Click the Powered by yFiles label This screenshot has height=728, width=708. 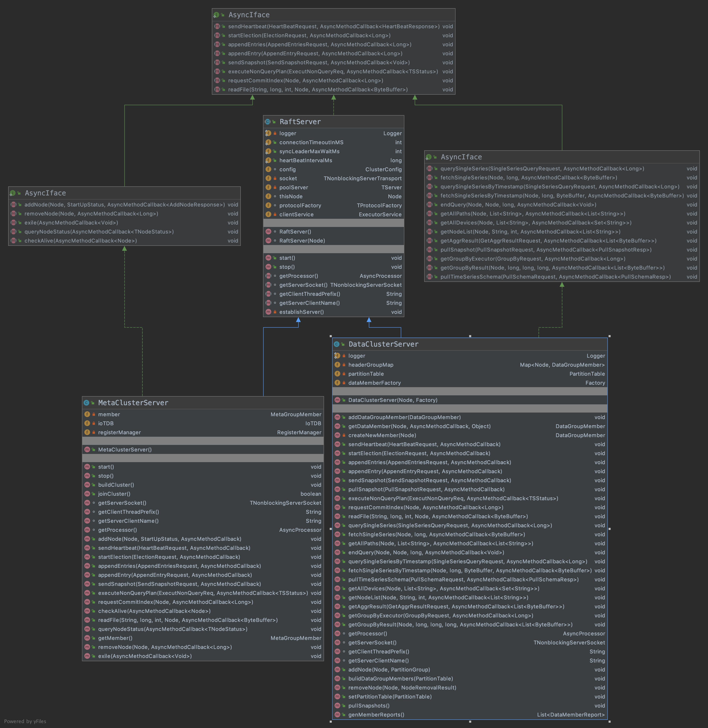[25, 721]
